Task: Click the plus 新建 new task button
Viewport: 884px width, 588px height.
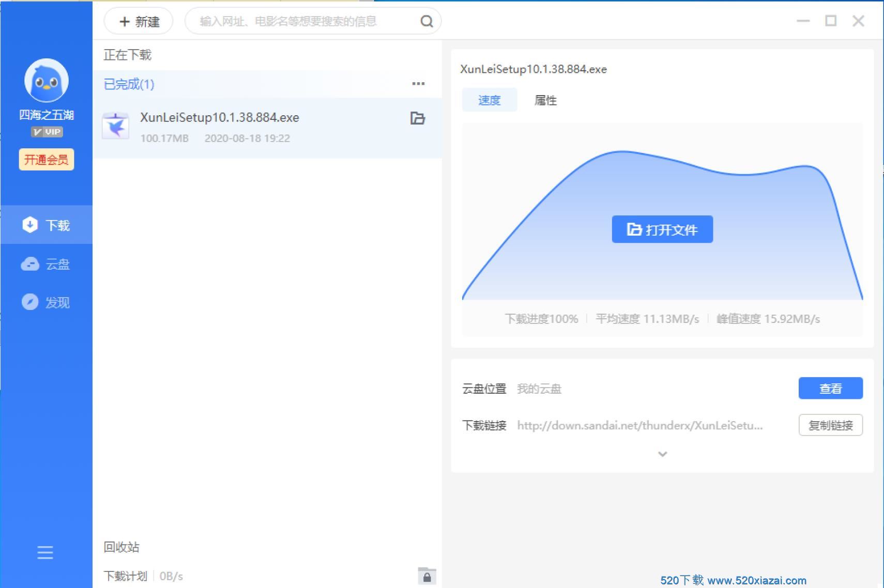Action: point(139,21)
